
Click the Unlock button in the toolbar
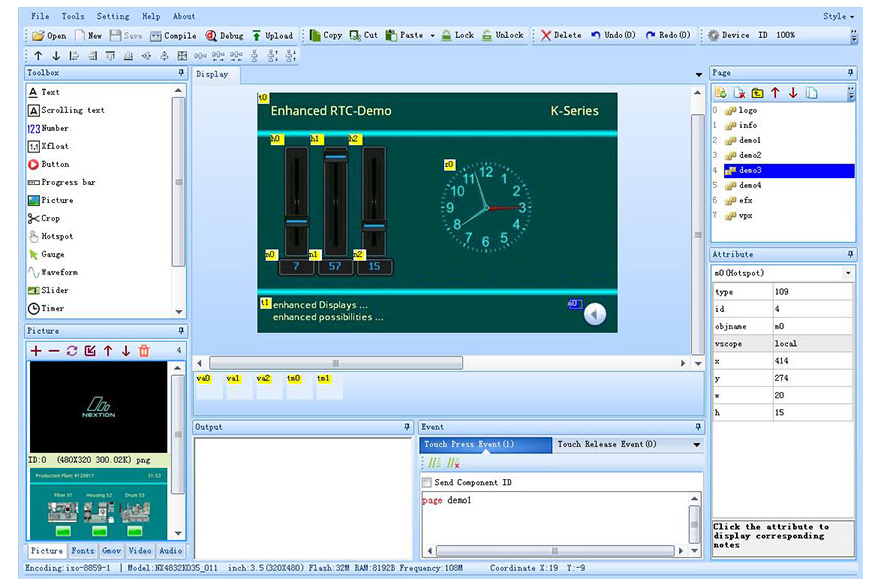(x=505, y=35)
